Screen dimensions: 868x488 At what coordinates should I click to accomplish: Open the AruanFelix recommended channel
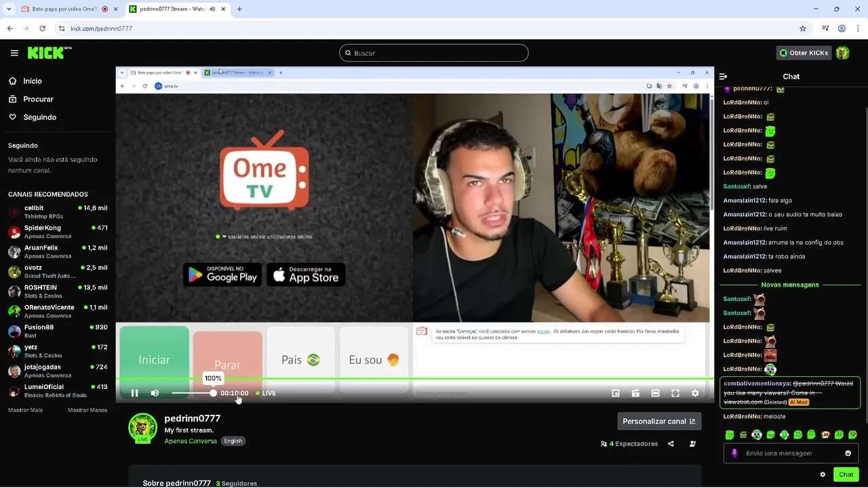pyautogui.click(x=58, y=251)
